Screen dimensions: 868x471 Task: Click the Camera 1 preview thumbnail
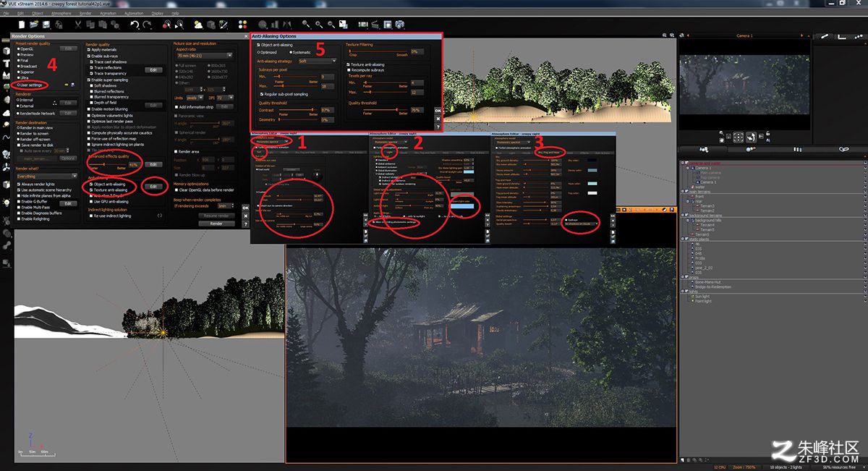(x=744, y=85)
